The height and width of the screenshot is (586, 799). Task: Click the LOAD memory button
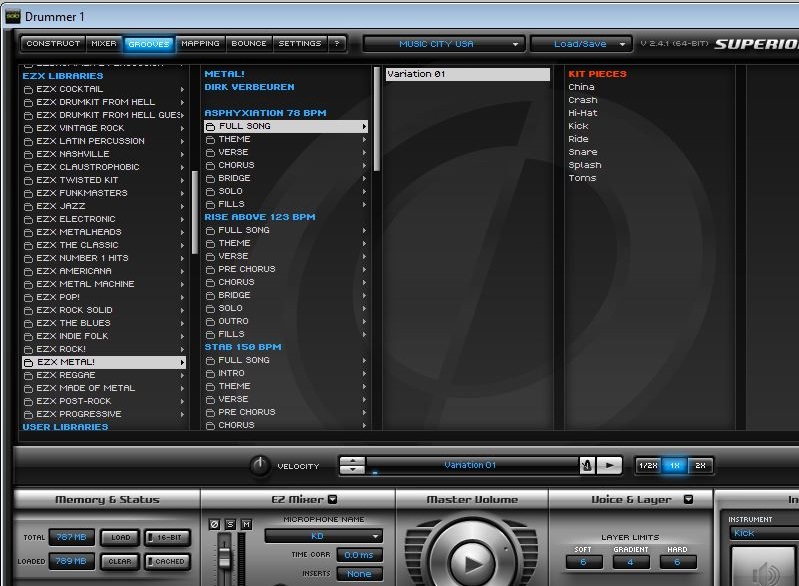tap(120, 538)
